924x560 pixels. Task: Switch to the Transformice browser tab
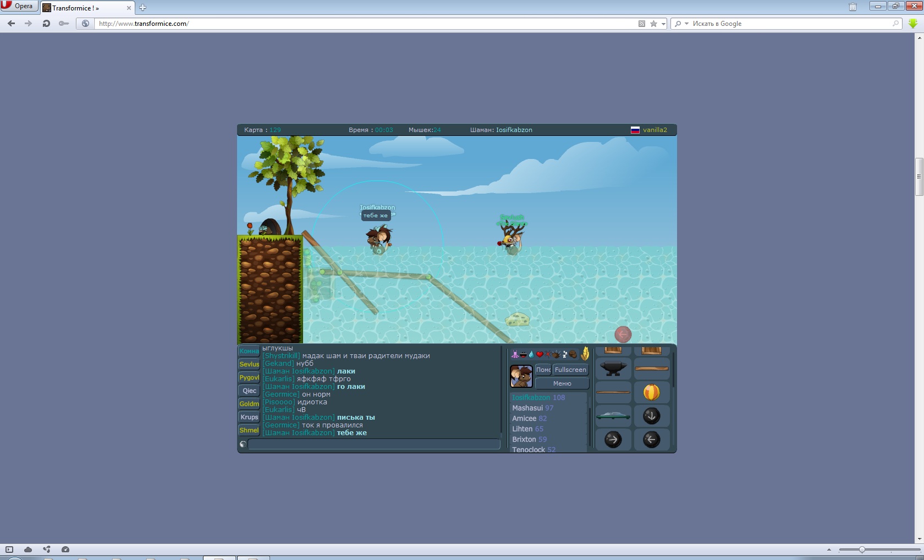[87, 8]
